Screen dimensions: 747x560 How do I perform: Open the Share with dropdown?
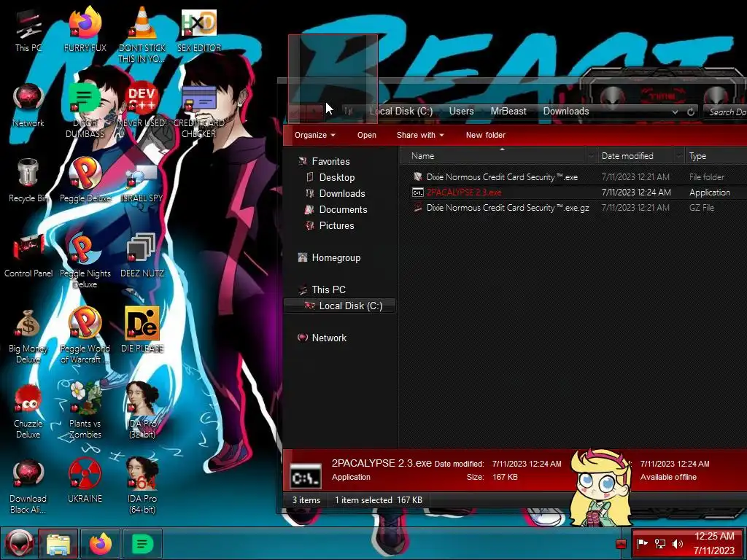(420, 135)
